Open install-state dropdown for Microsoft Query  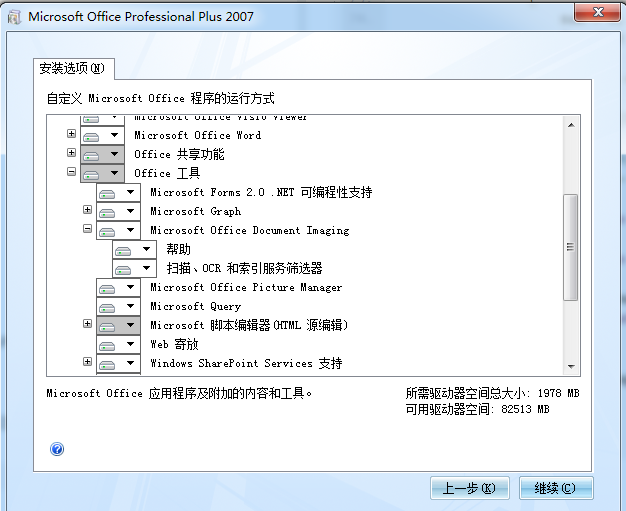(x=118, y=307)
